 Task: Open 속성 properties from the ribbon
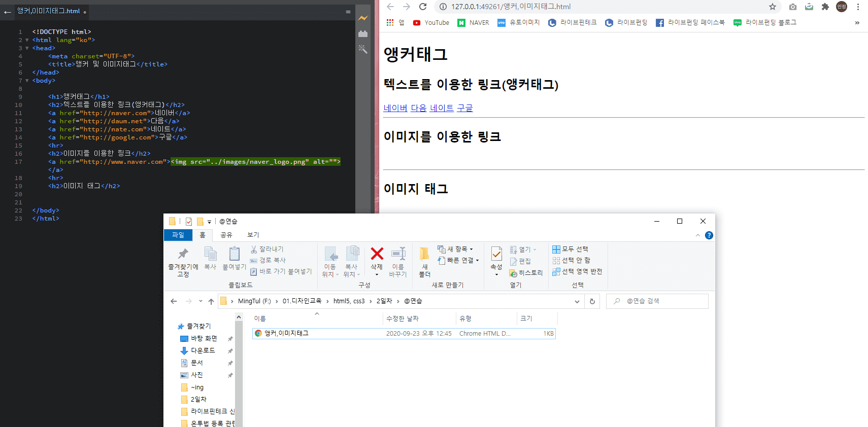496,261
